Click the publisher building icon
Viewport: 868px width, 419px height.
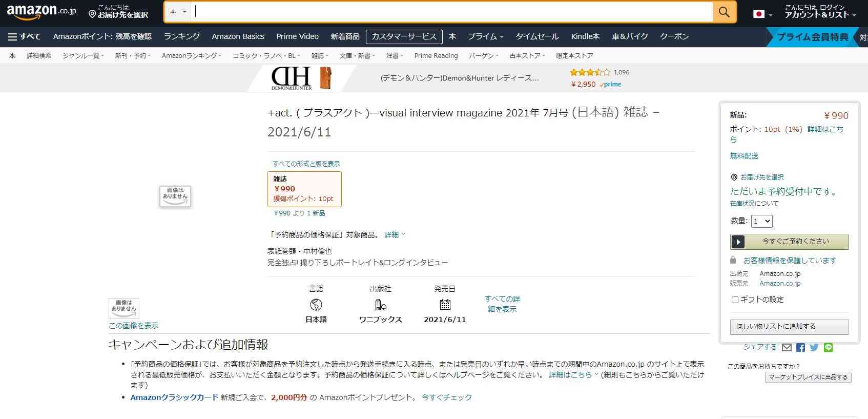point(381,305)
